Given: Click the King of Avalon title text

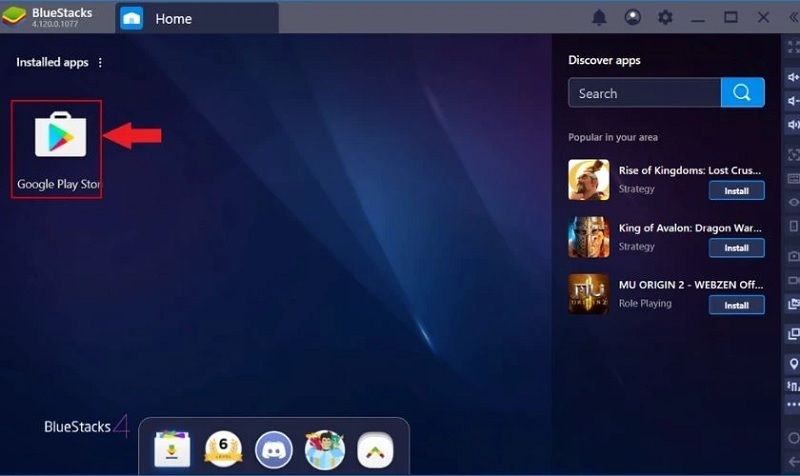Looking at the screenshot, I should point(690,228).
